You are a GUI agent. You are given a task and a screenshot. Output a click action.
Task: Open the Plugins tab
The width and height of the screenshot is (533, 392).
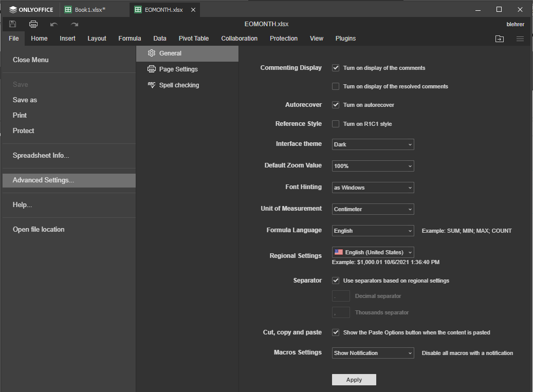[345, 39]
